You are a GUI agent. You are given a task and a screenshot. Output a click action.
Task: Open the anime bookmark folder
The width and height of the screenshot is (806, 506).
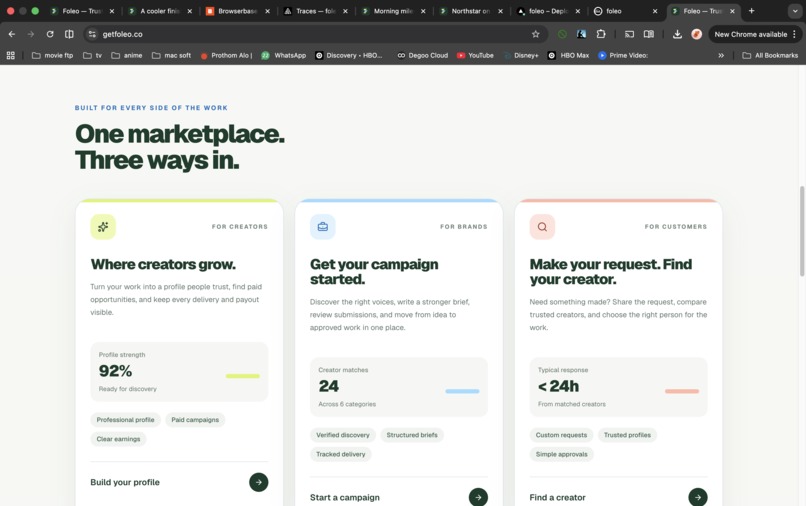(127, 56)
